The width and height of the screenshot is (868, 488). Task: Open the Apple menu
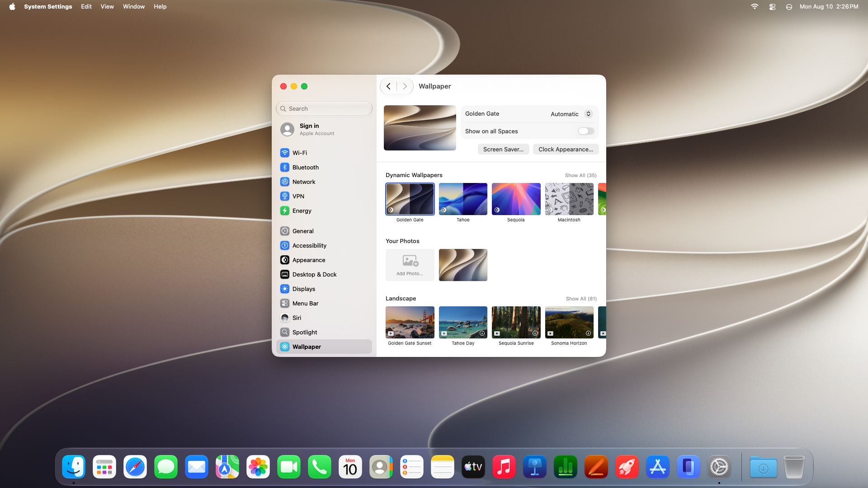[x=12, y=7]
